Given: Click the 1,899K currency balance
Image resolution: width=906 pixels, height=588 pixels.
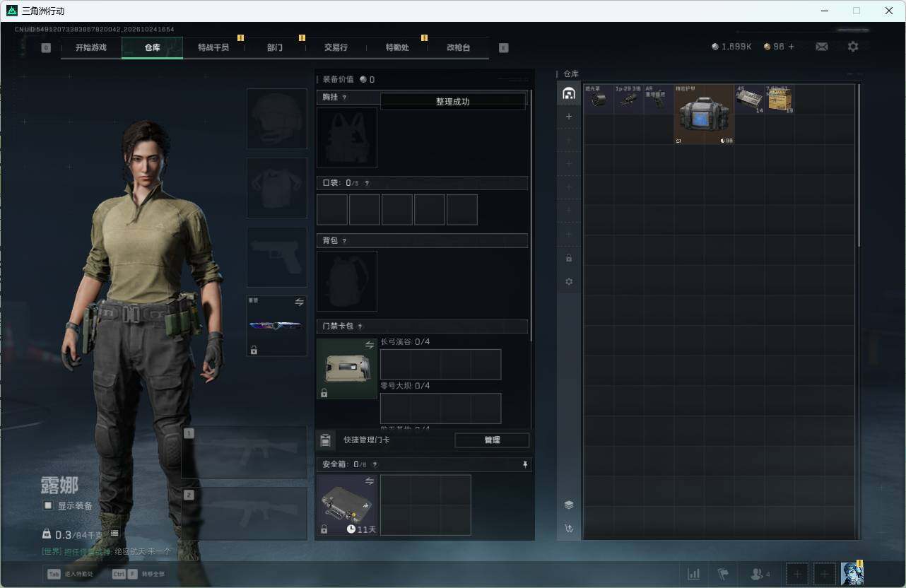Looking at the screenshot, I should [731, 47].
